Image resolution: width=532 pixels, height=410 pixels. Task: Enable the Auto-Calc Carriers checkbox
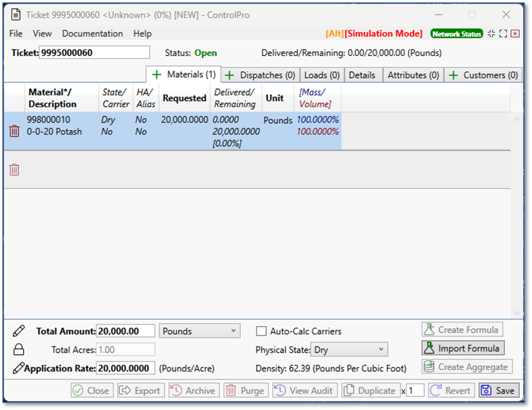[x=261, y=331]
